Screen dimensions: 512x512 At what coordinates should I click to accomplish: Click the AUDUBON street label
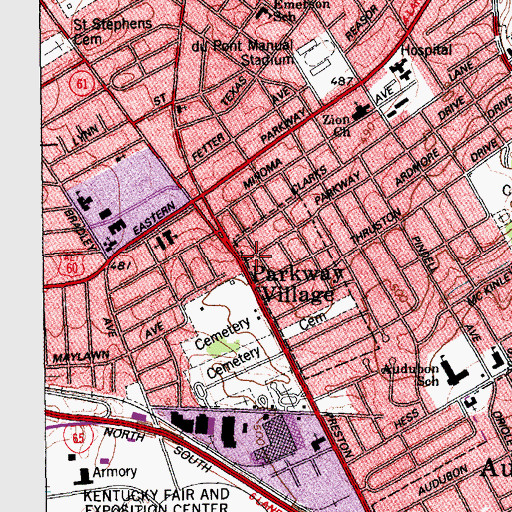point(443,480)
